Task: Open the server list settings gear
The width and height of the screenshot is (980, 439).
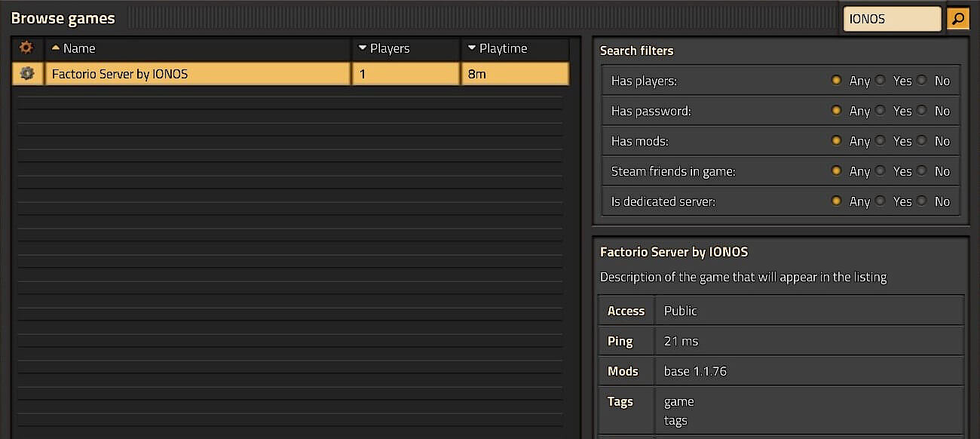Action: click(27, 48)
